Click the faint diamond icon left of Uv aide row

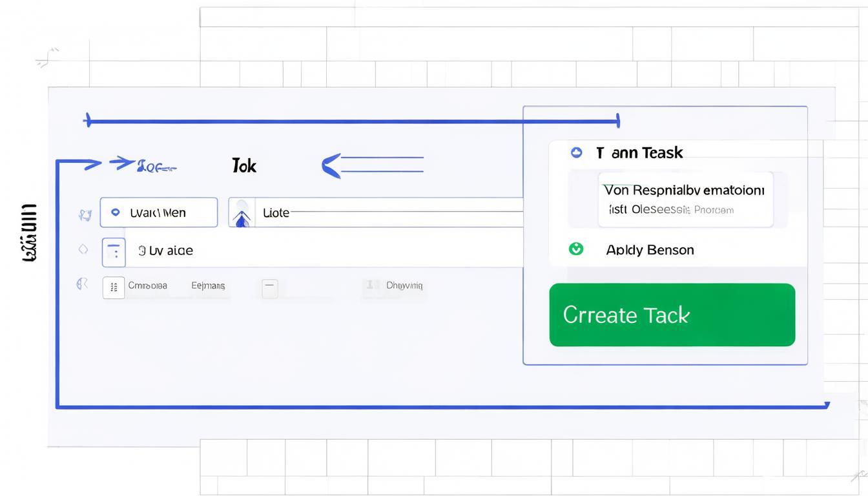tap(83, 249)
